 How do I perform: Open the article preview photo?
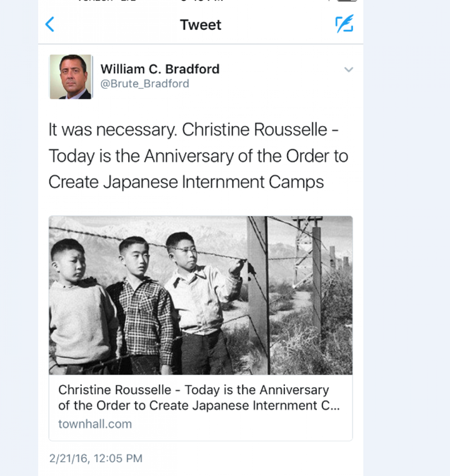pyautogui.click(x=201, y=295)
